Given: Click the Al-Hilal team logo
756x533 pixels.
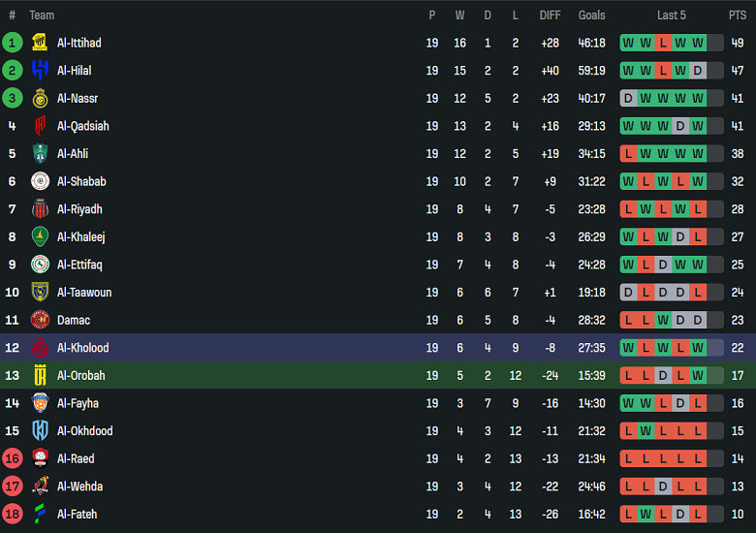Looking at the screenshot, I should point(40,70).
